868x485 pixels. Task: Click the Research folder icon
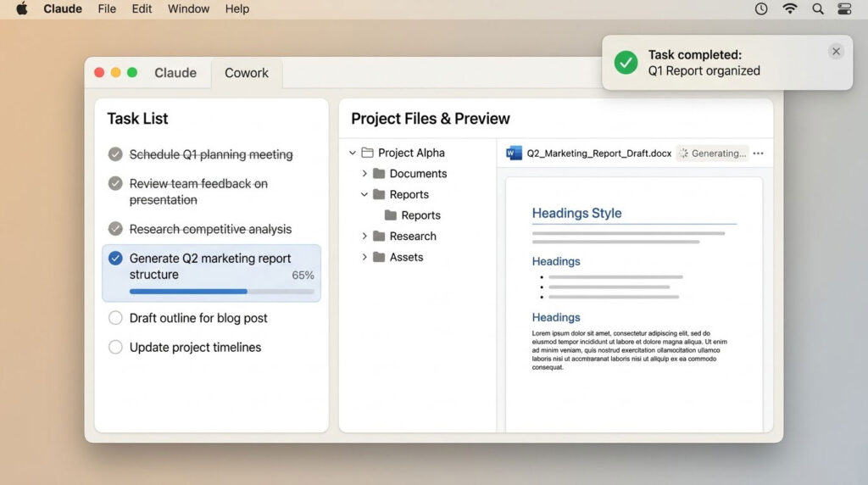click(x=379, y=236)
